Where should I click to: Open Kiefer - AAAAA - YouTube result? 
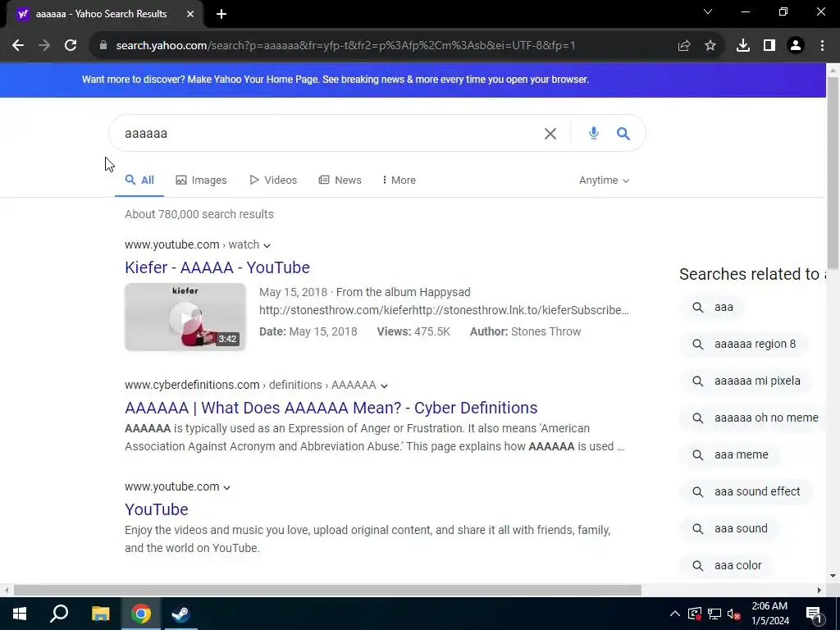217,267
